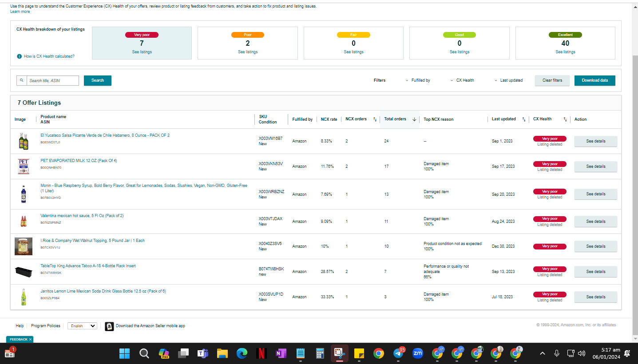
Task: Click the Download data button
Action: pyautogui.click(x=595, y=80)
